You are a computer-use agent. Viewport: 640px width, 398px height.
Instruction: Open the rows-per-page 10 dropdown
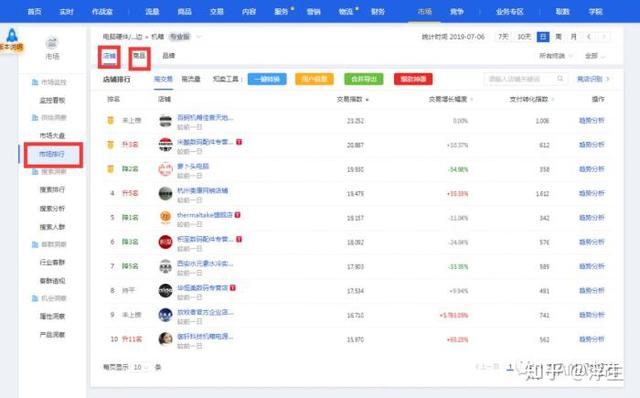tap(141, 367)
